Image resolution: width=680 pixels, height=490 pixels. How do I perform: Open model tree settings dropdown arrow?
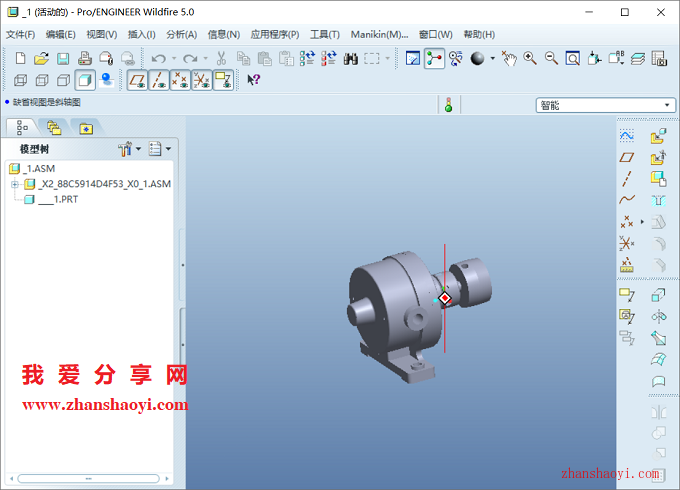point(138,149)
